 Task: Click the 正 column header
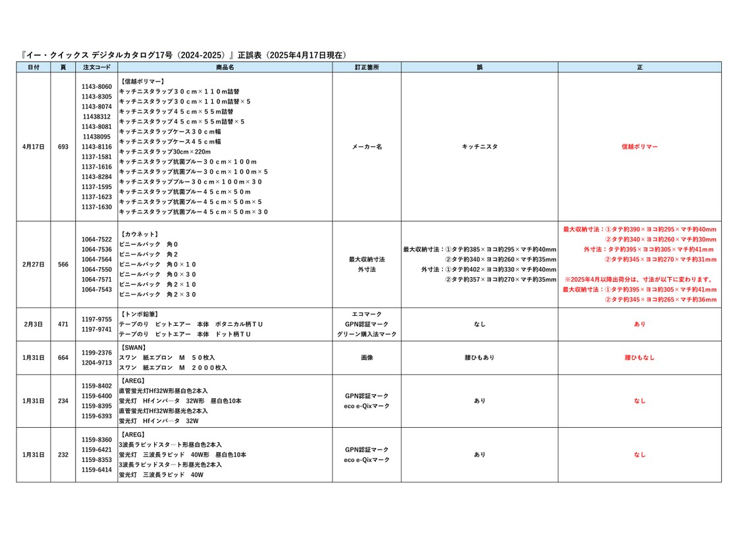pyautogui.click(x=640, y=67)
